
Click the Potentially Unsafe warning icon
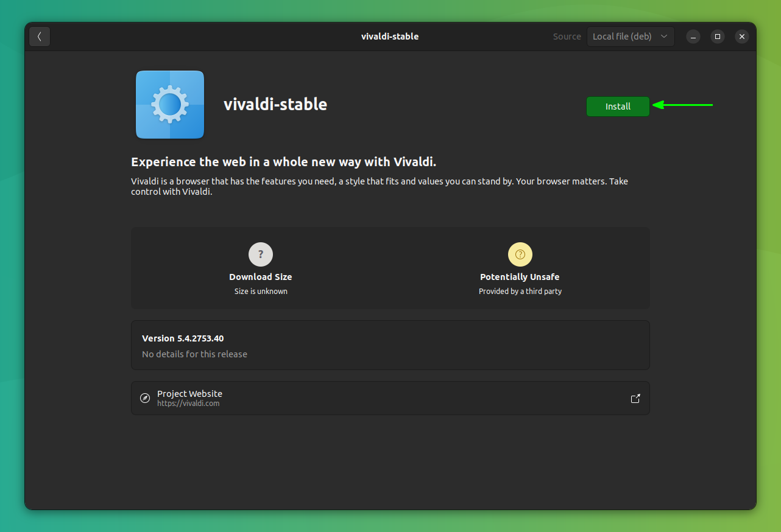(520, 254)
